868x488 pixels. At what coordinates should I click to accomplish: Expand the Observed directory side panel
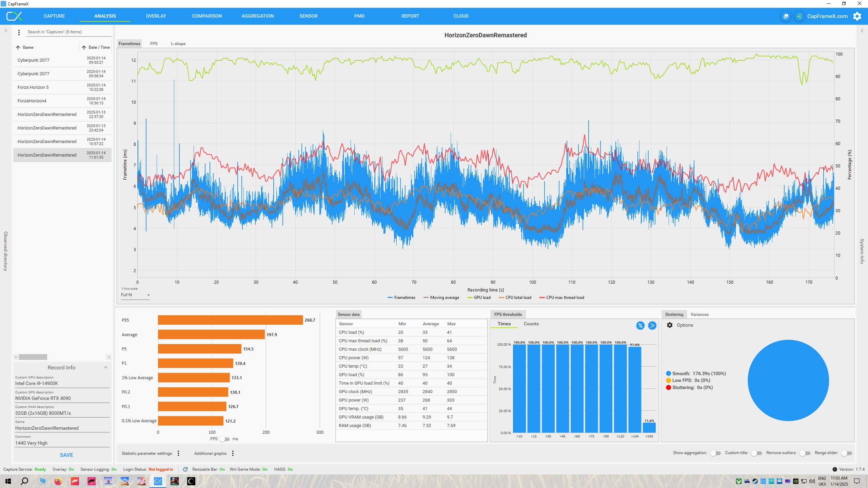(6, 30)
